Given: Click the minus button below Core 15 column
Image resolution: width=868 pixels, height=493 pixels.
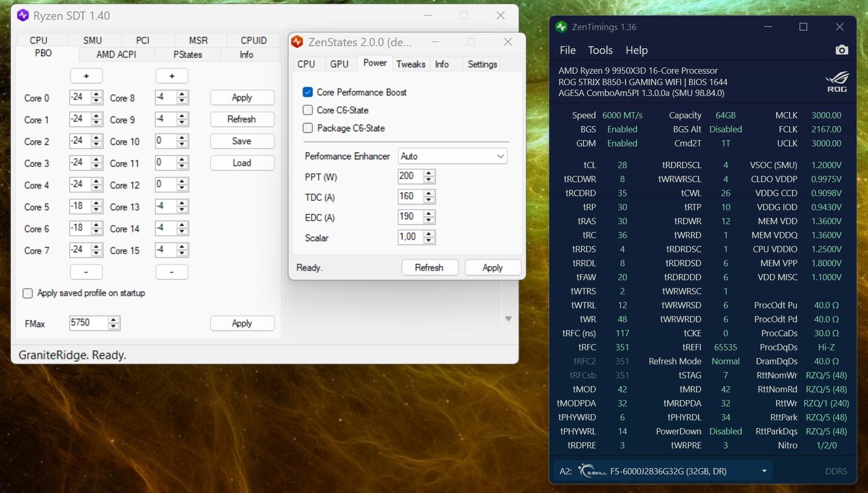Looking at the screenshot, I should [172, 272].
